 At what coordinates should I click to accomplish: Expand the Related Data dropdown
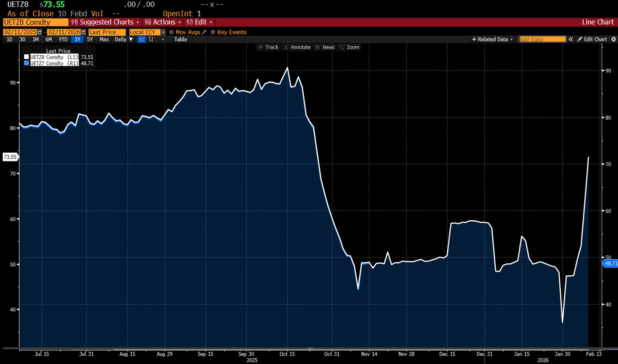(493, 39)
